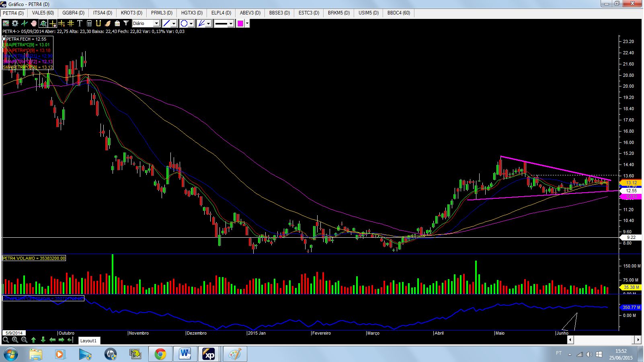Jump to chart end arrow-bar icon
Image resolution: width=644 pixels, height=362 pixels.
tap(71, 340)
